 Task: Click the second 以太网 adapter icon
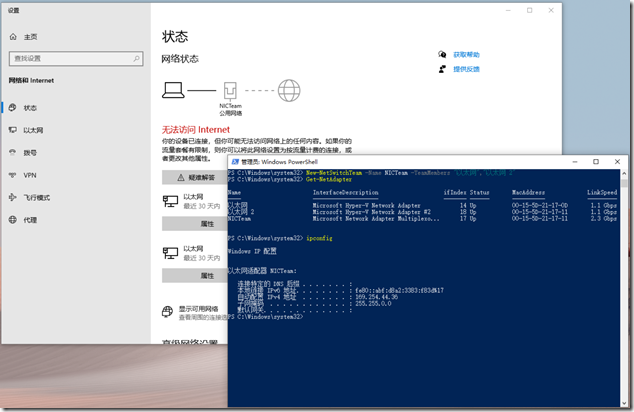[x=170, y=253]
